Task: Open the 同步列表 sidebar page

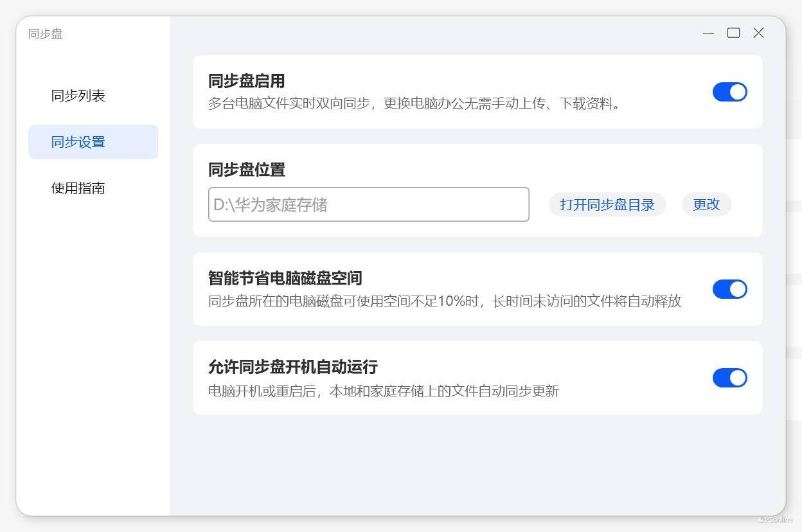Action: tap(78, 96)
